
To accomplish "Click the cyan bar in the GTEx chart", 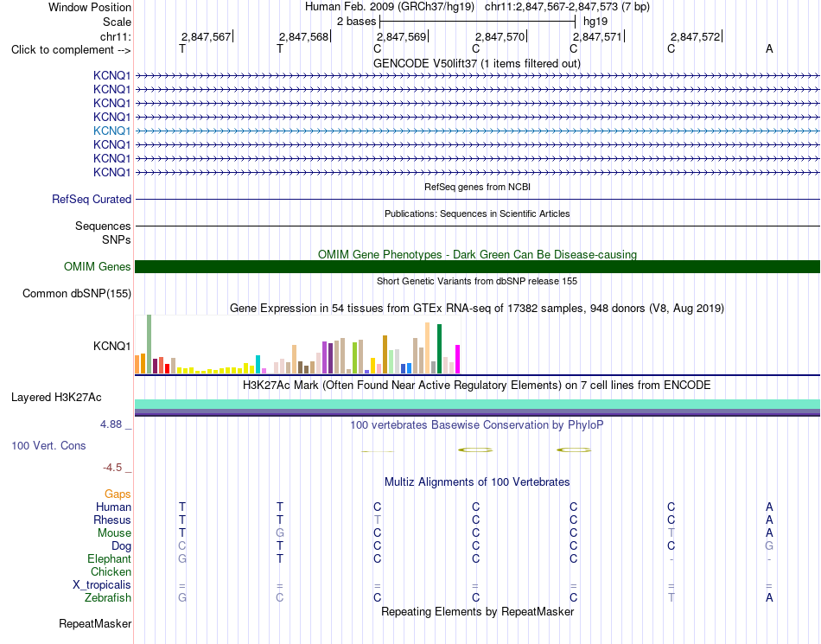I will 258,365.
